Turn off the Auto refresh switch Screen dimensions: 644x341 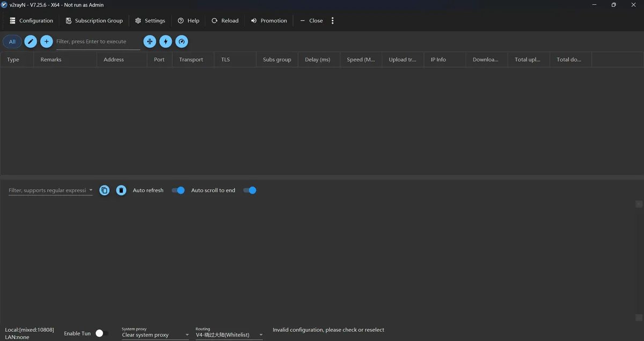(x=178, y=190)
